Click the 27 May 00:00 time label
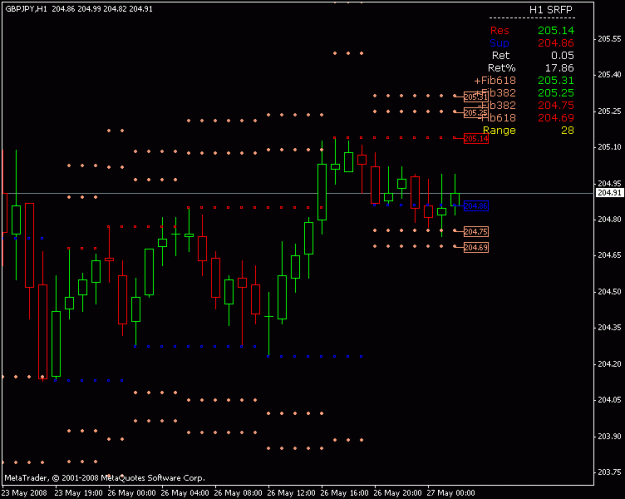Screen dimensions: 625x499 click(451, 493)
